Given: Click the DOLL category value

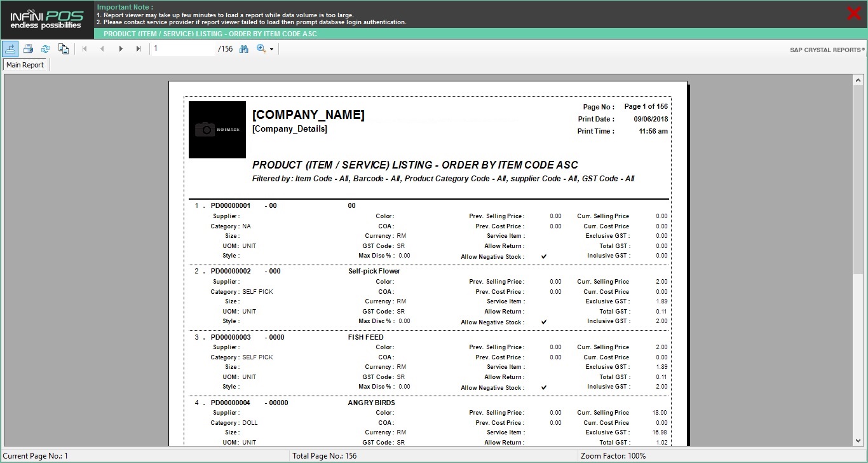Looking at the screenshot, I should (x=250, y=423).
